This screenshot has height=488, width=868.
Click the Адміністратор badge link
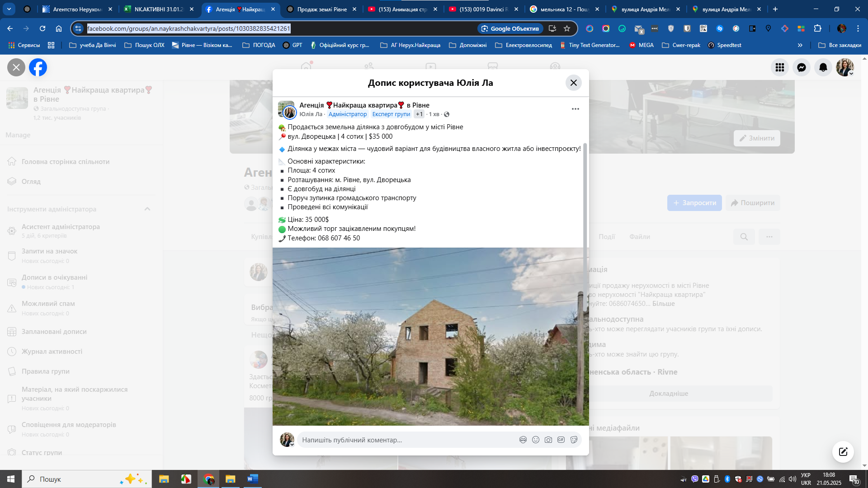(347, 114)
